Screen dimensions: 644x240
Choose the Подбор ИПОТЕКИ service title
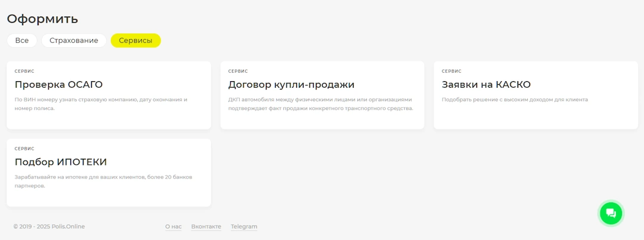click(x=61, y=162)
